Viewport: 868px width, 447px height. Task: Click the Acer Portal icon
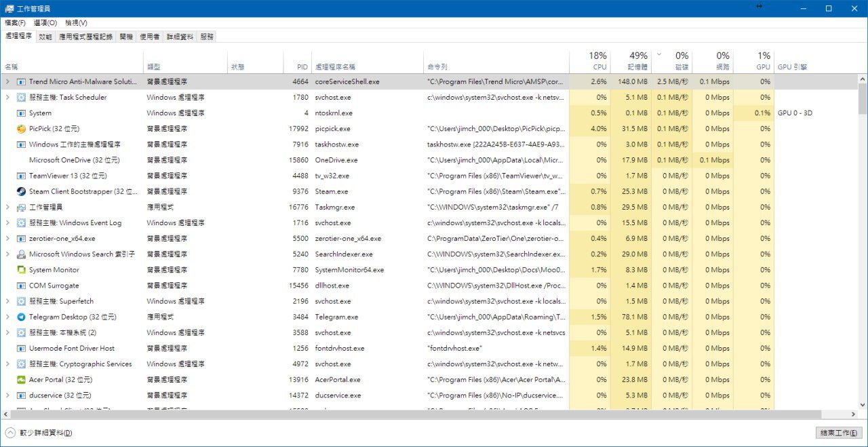tap(21, 380)
